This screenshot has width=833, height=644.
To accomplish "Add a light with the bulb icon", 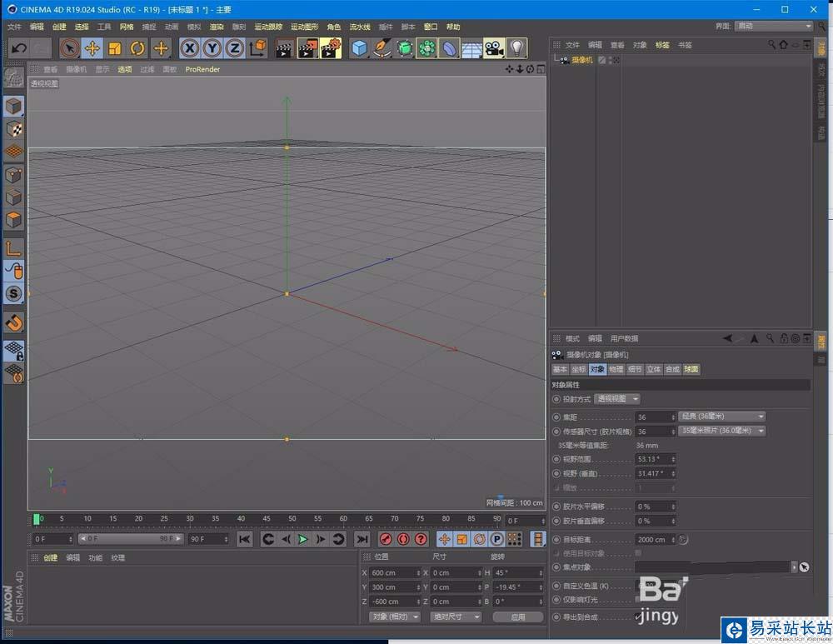I will pyautogui.click(x=517, y=49).
